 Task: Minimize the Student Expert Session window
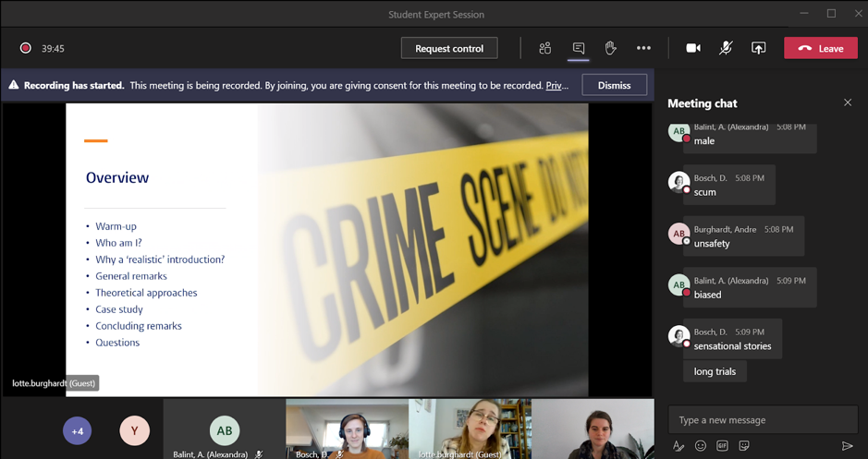click(x=804, y=14)
